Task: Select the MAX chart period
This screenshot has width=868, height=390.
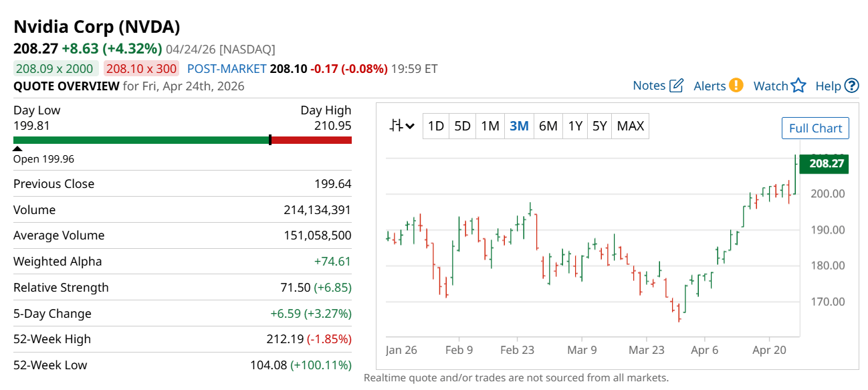Action: [630, 126]
